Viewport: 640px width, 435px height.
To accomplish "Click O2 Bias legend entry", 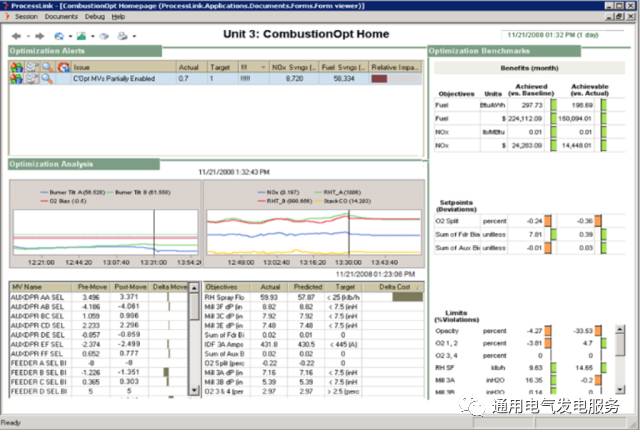I will [63, 201].
